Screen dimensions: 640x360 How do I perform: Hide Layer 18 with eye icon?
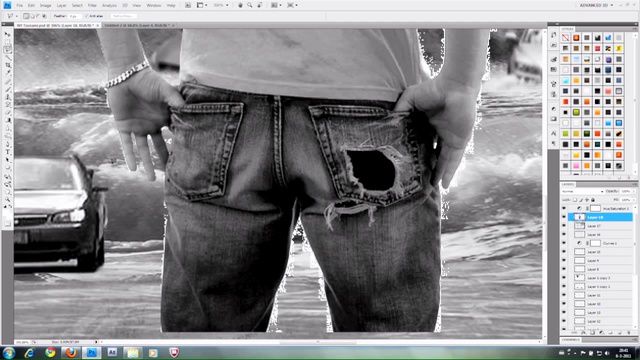point(564,217)
